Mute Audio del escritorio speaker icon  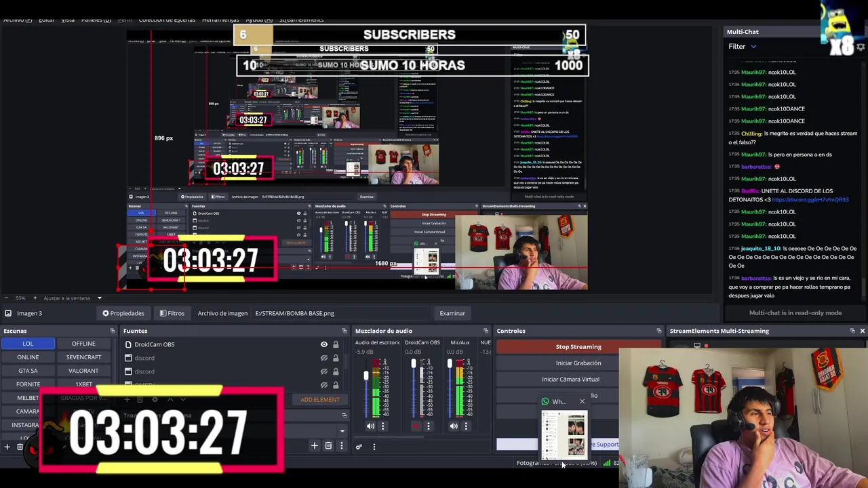370,426
